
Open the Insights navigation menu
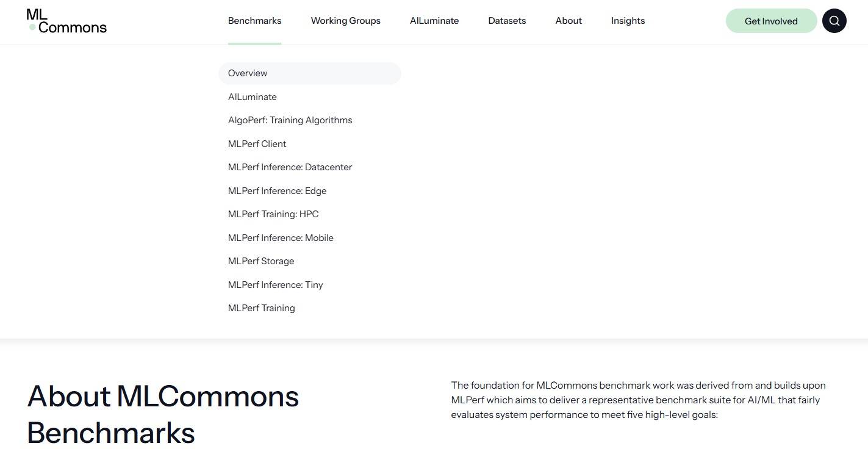[628, 21]
